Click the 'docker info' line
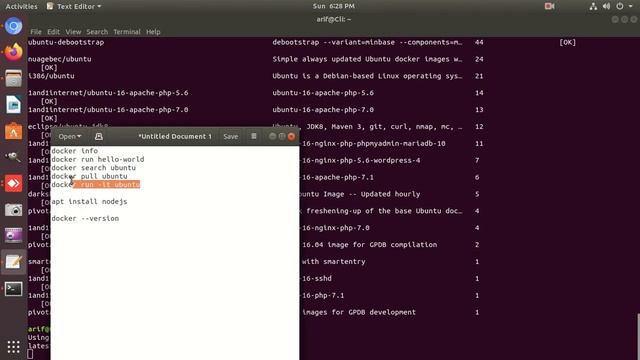The height and width of the screenshot is (360, 640). click(75, 151)
